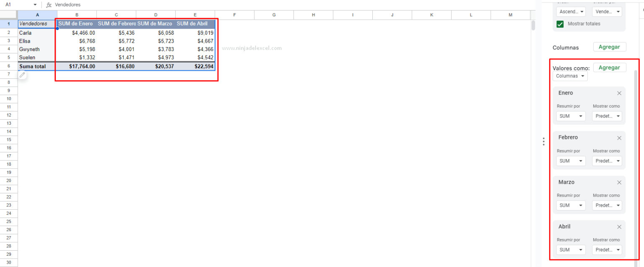Viewport: 644px width, 267px height.
Task: Click Agregar next to Columnas
Action: [610, 46]
